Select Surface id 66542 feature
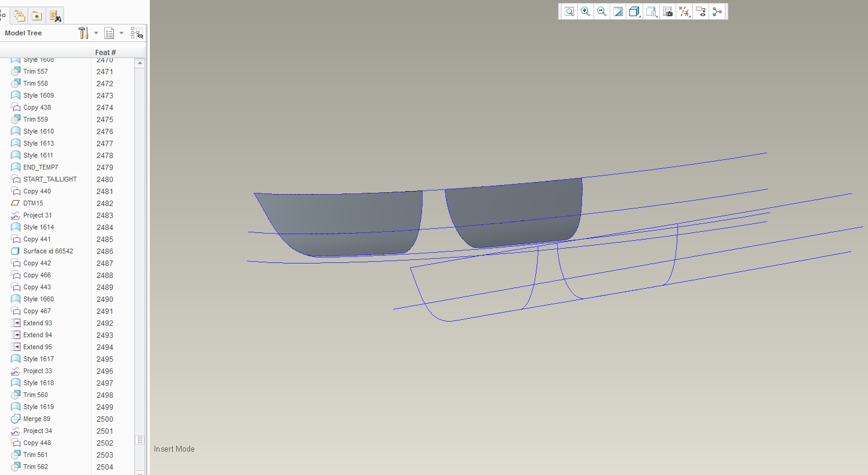868x475 pixels. pyautogui.click(x=48, y=251)
